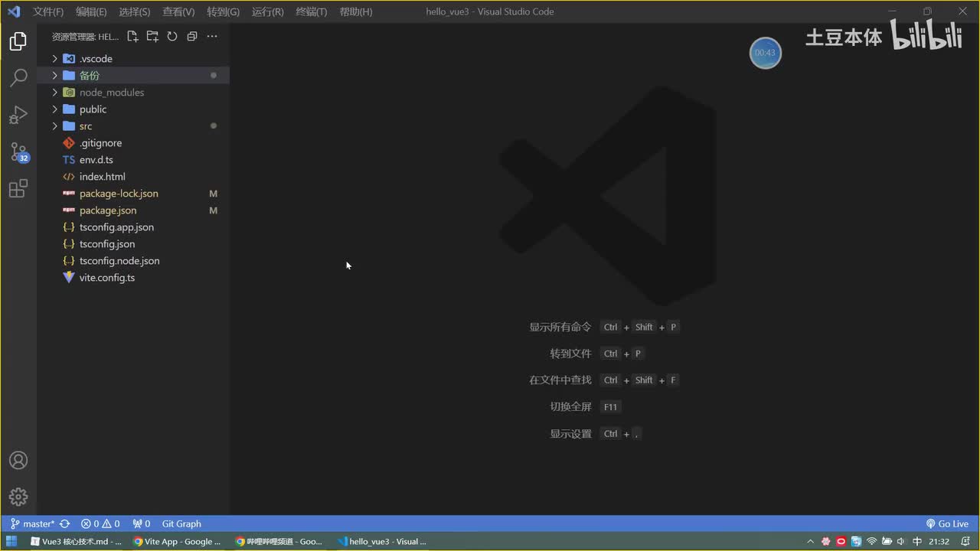Synchronize changes in the status bar
The height and width of the screenshot is (551, 980).
click(x=65, y=524)
